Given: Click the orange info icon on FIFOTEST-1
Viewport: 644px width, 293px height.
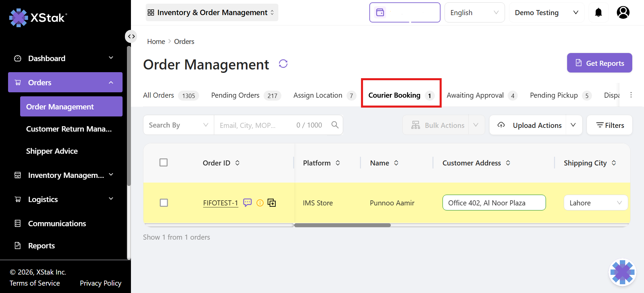Looking at the screenshot, I should (x=260, y=203).
